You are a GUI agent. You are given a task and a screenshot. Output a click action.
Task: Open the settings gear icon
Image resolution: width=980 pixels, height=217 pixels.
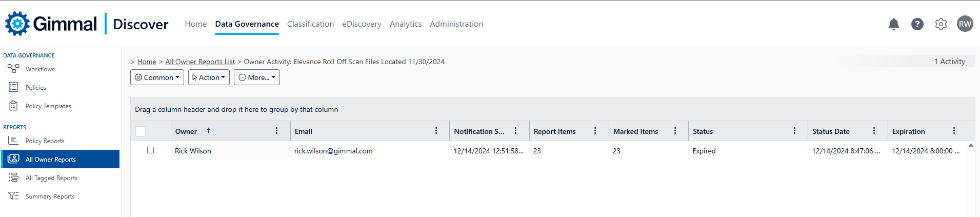tap(941, 24)
